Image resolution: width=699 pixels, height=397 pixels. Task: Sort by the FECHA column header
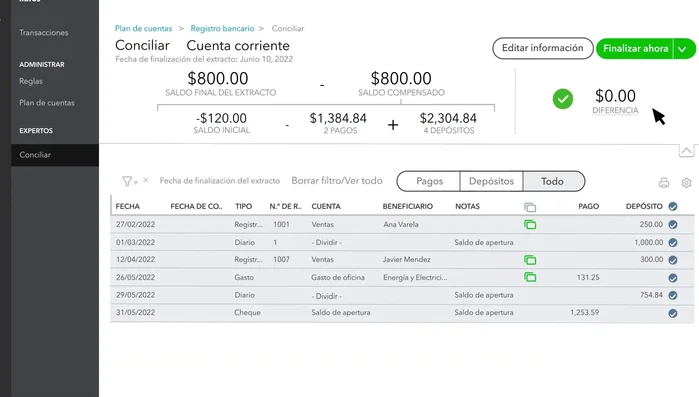[127, 206]
